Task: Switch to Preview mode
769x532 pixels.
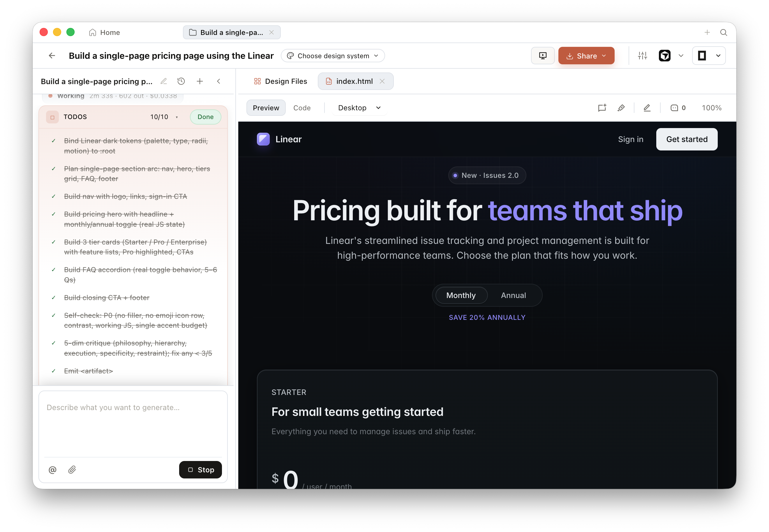Action: click(x=266, y=108)
